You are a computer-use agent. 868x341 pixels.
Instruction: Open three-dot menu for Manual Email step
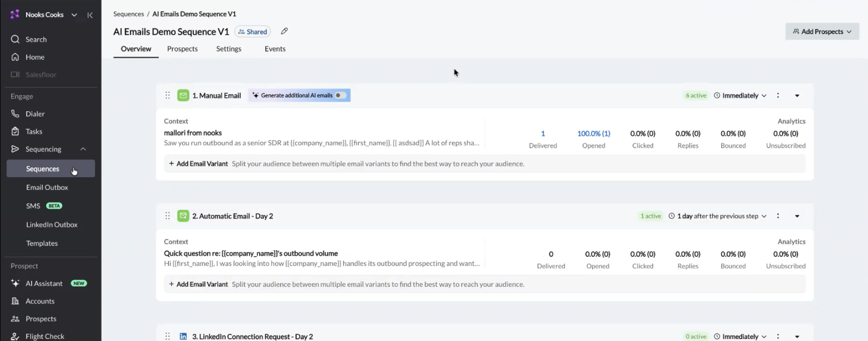point(778,95)
